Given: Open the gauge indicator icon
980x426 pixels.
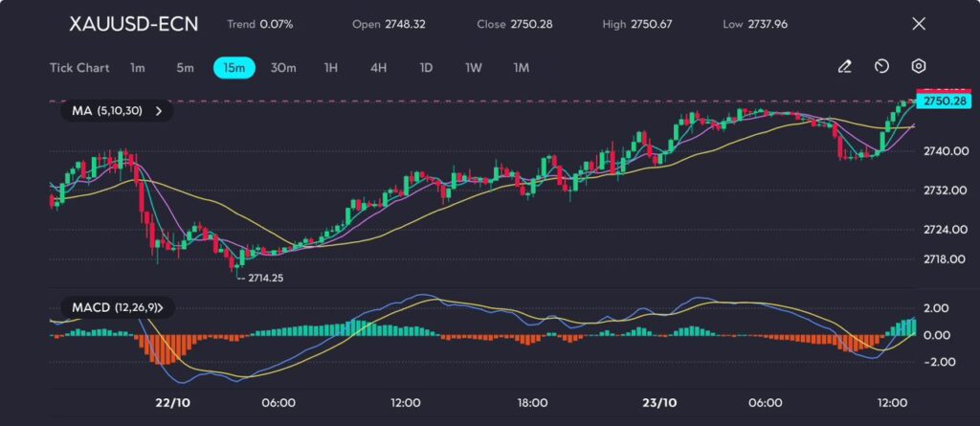Looking at the screenshot, I should 881,67.
